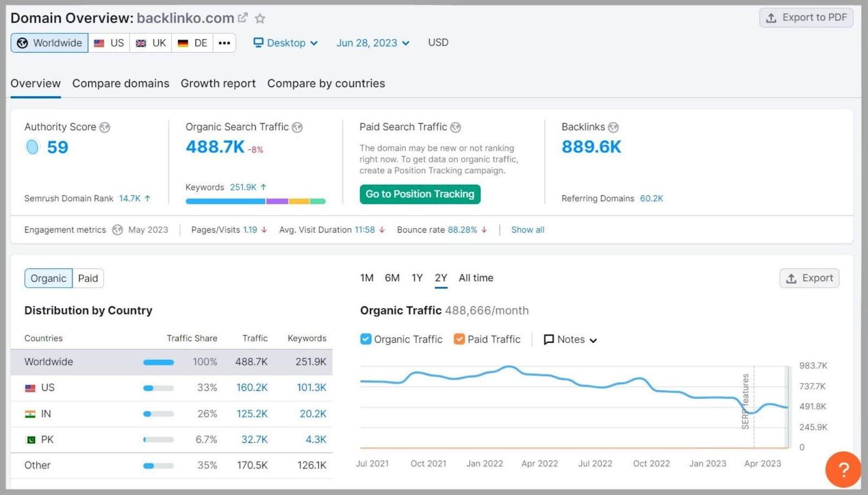Click globe icon beside Paid Search Traffic
The height and width of the screenshot is (495, 868).
pyautogui.click(x=456, y=127)
